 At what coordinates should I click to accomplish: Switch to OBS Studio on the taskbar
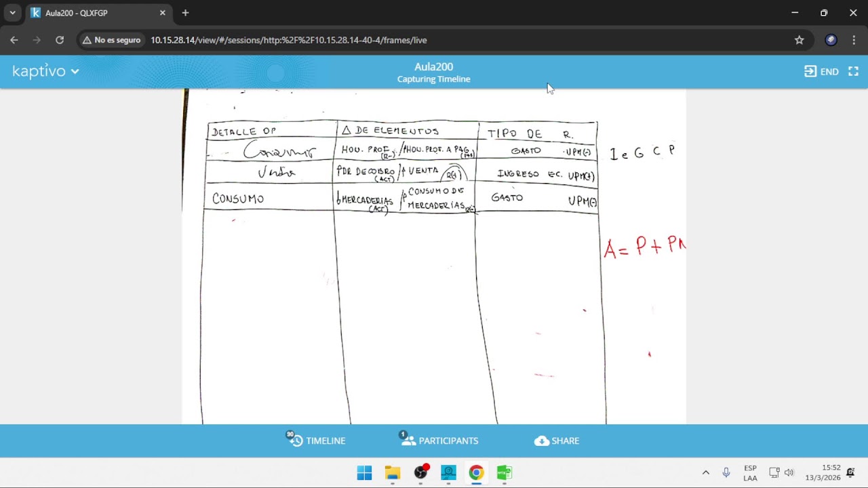pos(420,472)
